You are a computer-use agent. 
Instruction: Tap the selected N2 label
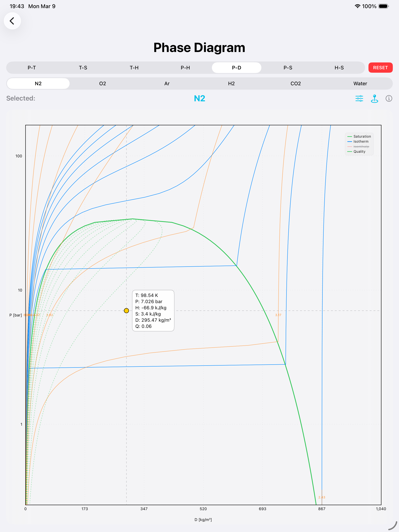pos(199,98)
